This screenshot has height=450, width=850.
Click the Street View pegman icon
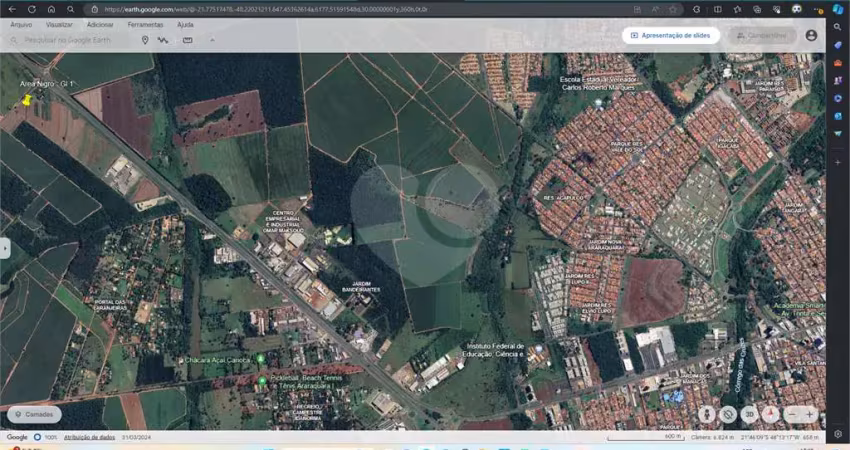pos(707,414)
